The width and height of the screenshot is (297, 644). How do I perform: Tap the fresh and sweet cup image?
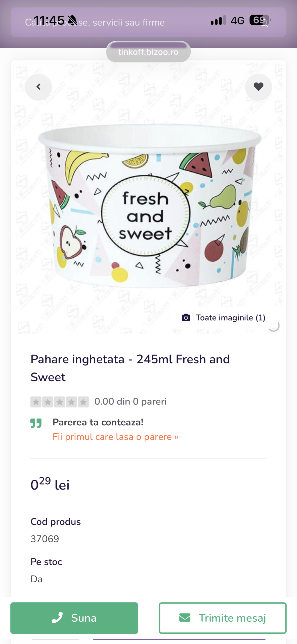pos(148,206)
